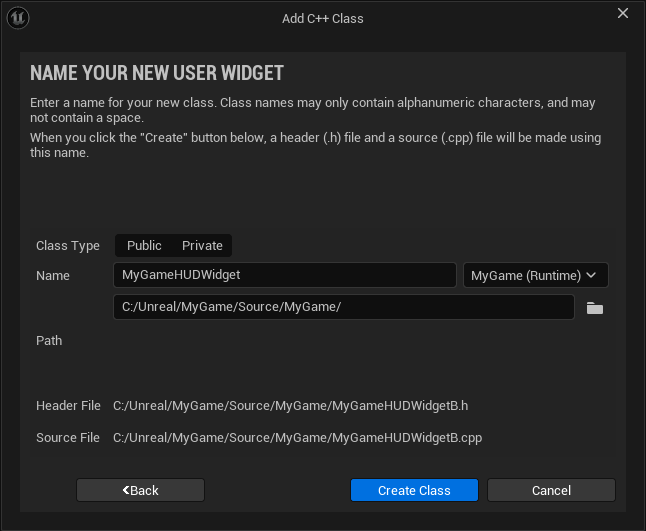Click the Class Type label
Viewport: 646px width, 531px height.
68,246
